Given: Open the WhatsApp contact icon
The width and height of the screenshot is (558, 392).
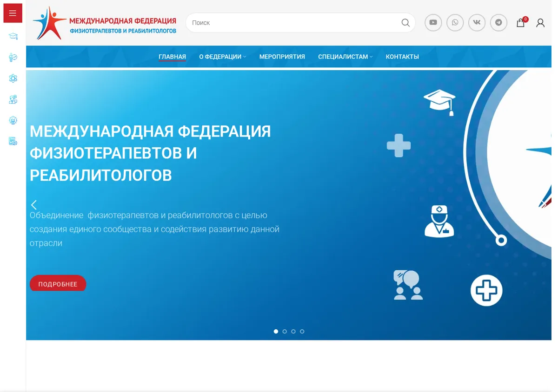Looking at the screenshot, I should point(455,22).
